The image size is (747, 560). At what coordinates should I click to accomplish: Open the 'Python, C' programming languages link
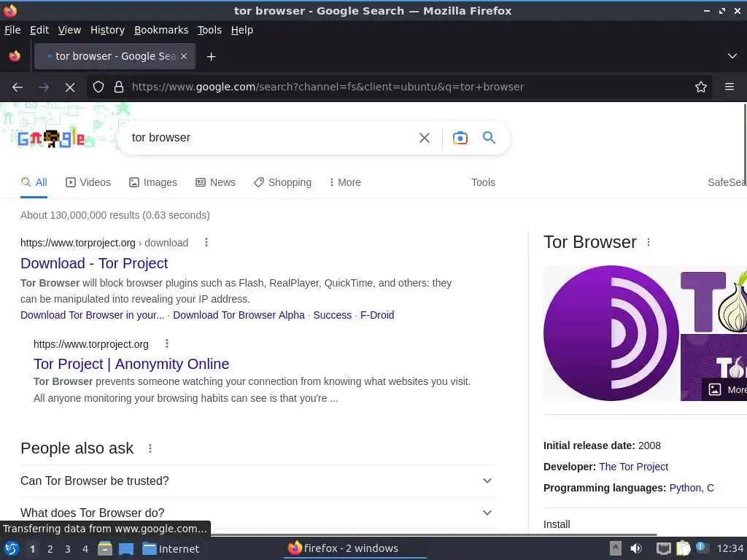point(692,488)
